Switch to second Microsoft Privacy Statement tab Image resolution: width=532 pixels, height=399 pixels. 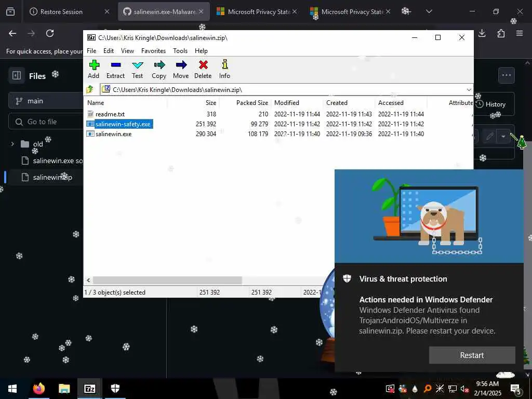[352, 11]
